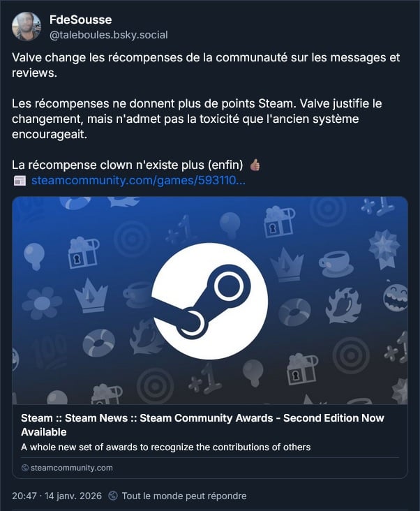Click the white Steam logo in the preview
Viewport: 420px width, 511px height.
tap(210, 301)
